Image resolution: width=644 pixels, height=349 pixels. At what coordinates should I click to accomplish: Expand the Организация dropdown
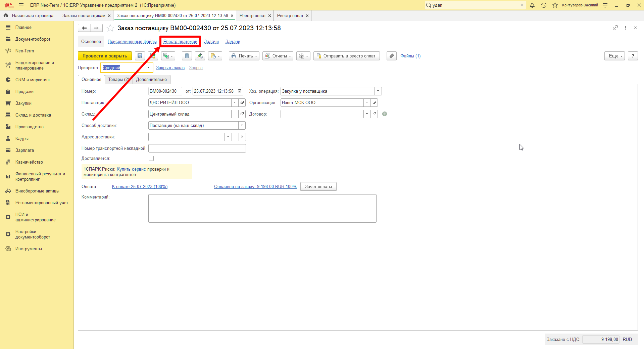click(367, 102)
